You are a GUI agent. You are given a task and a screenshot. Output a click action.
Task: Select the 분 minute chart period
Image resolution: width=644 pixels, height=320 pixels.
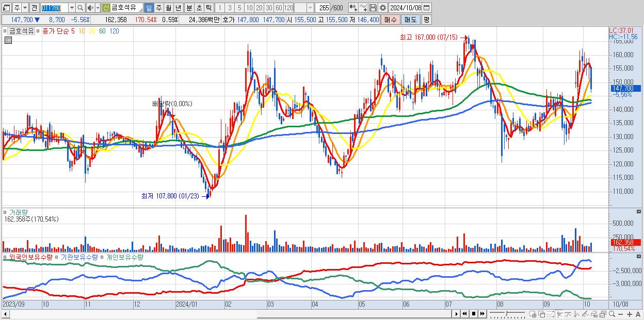(189, 8)
